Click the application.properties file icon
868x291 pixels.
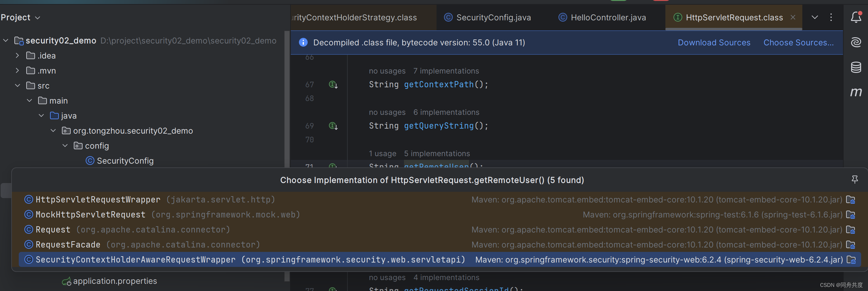coord(66,281)
